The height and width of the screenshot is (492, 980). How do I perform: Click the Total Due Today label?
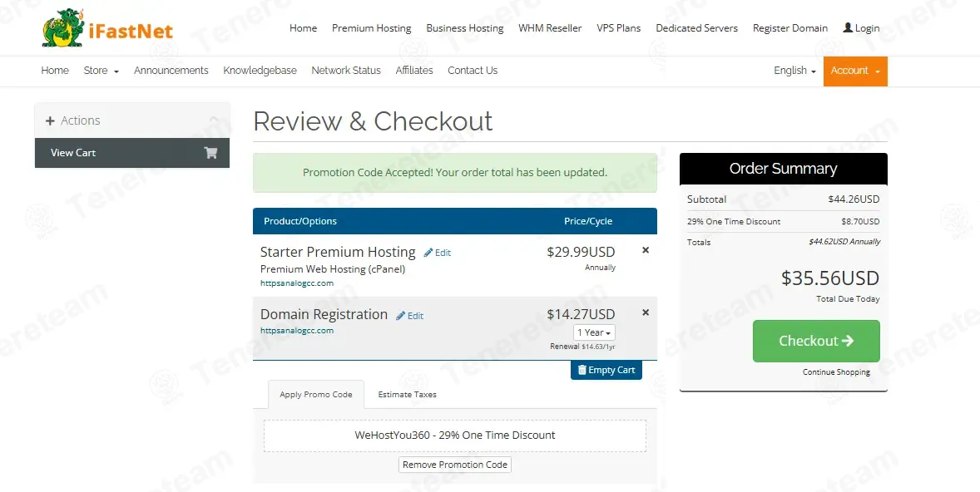848,299
